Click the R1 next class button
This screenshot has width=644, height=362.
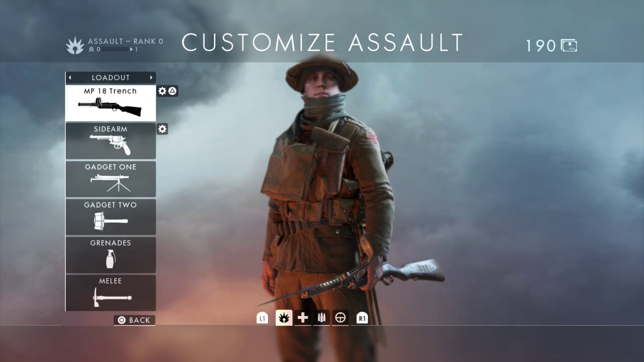click(x=362, y=318)
